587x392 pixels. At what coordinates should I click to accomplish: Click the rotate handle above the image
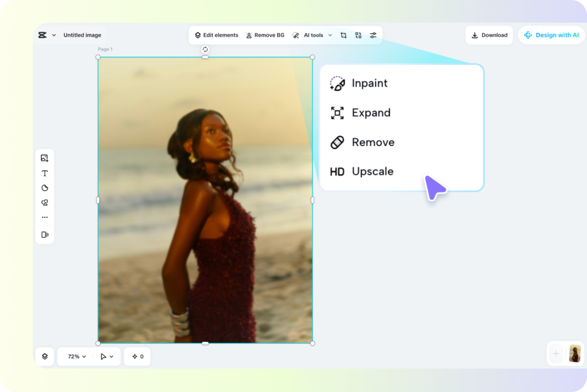pos(205,49)
